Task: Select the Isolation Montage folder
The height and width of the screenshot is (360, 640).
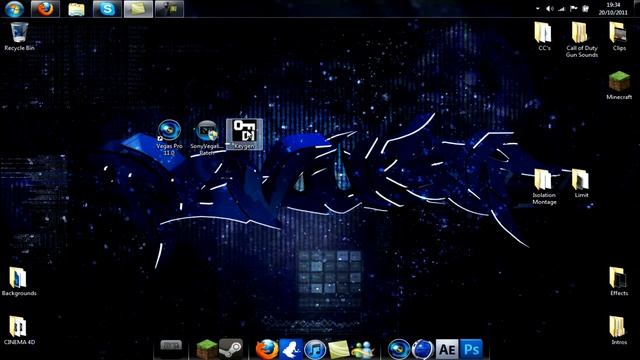Action: [x=544, y=187]
